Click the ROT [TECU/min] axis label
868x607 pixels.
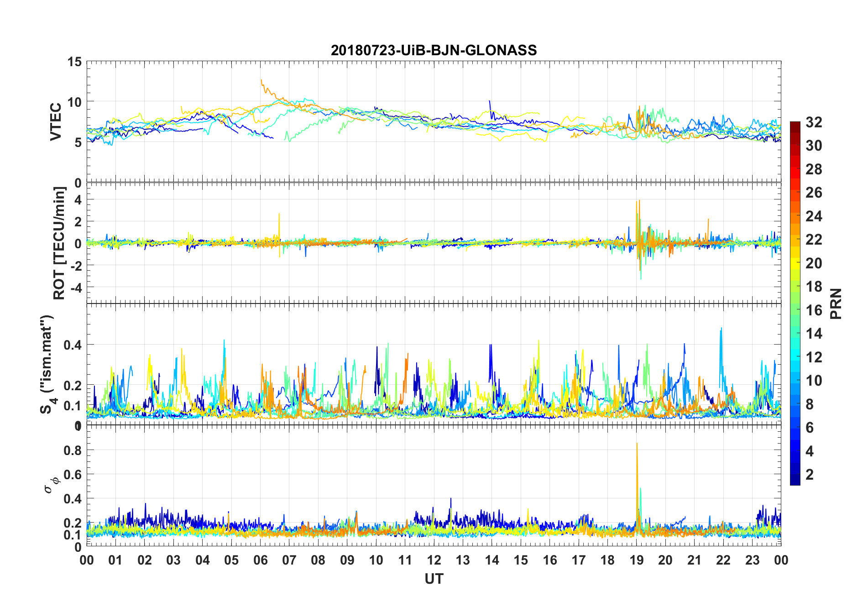click(x=59, y=243)
